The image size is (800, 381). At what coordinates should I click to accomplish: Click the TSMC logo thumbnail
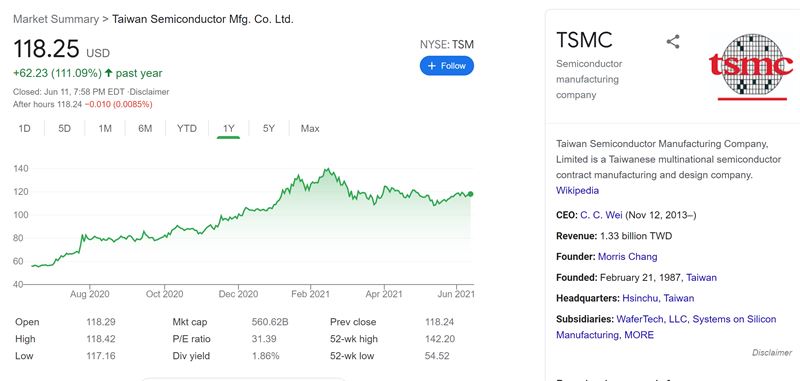pos(751,66)
